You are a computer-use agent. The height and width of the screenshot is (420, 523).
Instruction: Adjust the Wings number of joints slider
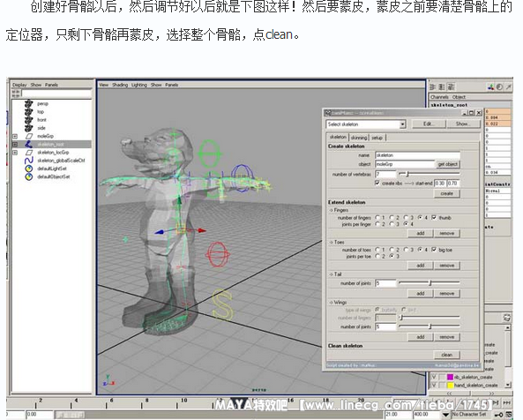coord(429,326)
